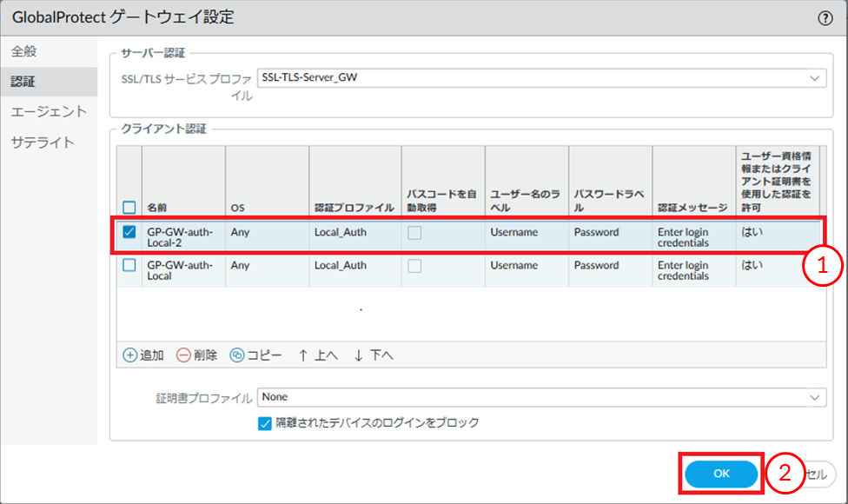
Task: Click the 削除 (Delete) minus icon
Action: point(183,355)
